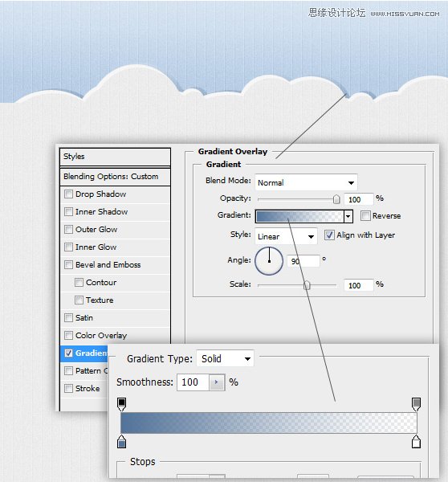Select the Color Overlay style label
Image resolution: width=448 pixels, height=482 pixels.
[101, 335]
